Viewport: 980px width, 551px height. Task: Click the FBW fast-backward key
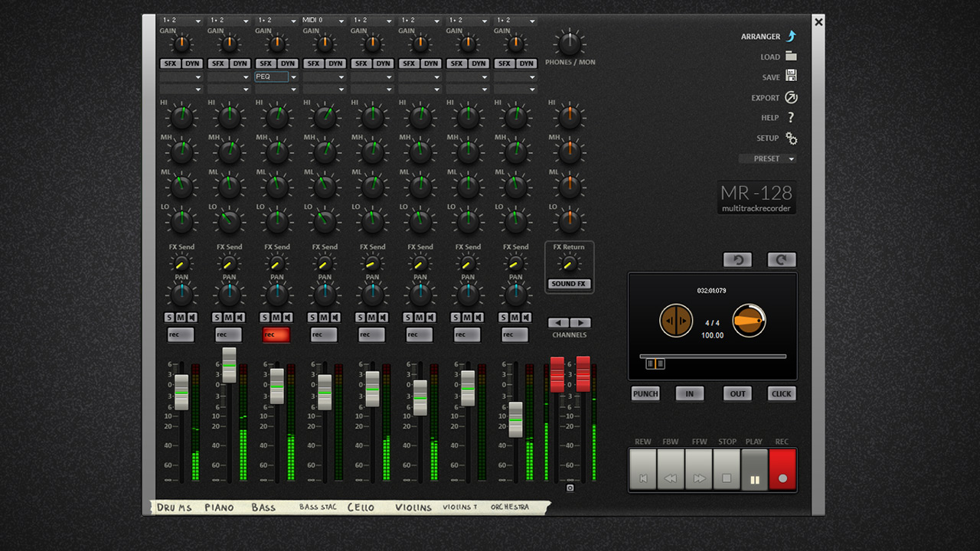point(671,469)
